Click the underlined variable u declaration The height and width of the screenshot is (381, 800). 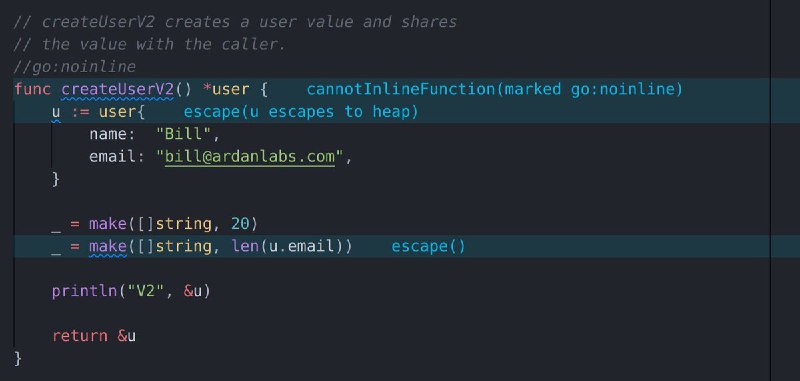pos(56,112)
